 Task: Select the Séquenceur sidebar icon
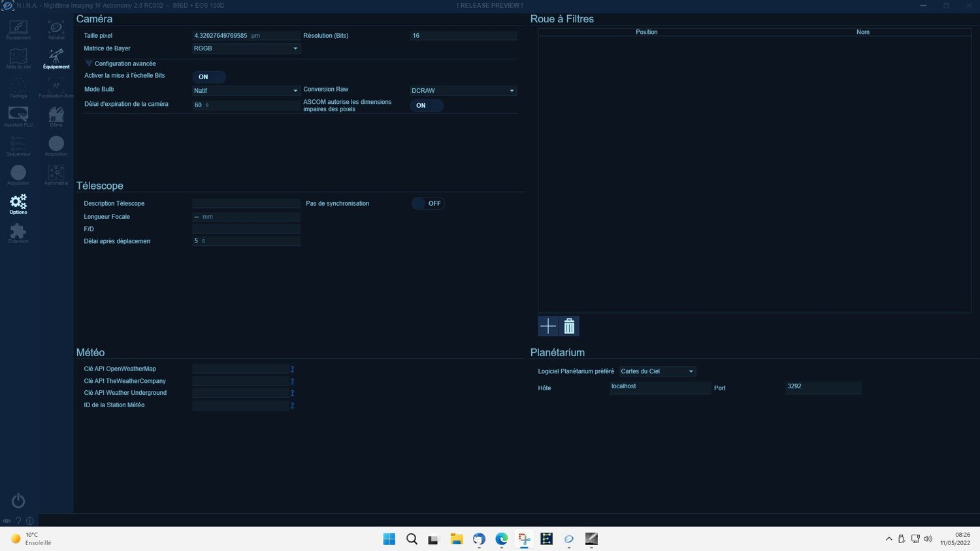click(18, 145)
